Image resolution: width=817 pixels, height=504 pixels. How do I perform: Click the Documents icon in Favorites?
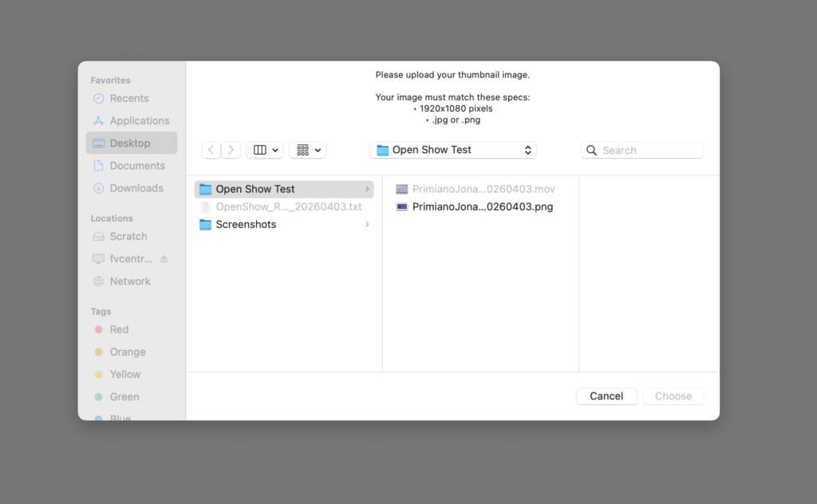[99, 166]
